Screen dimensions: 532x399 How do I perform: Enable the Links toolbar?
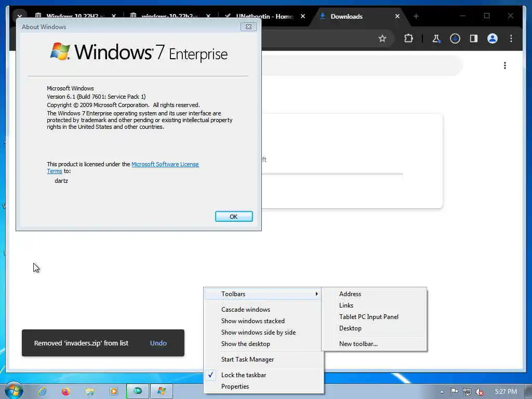(x=374, y=305)
